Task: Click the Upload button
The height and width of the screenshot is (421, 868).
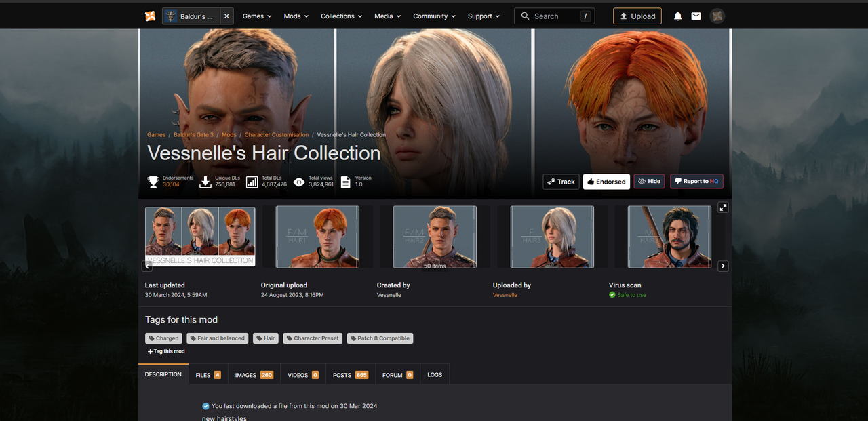Action: point(637,16)
